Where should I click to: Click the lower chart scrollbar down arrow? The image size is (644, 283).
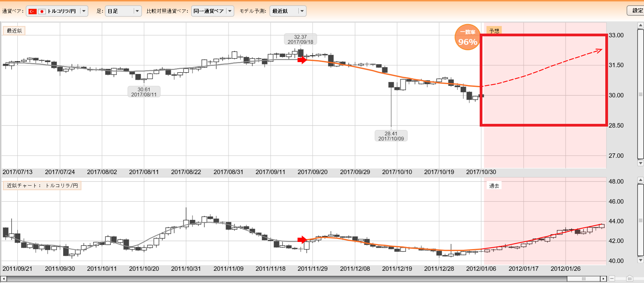pos(641,260)
